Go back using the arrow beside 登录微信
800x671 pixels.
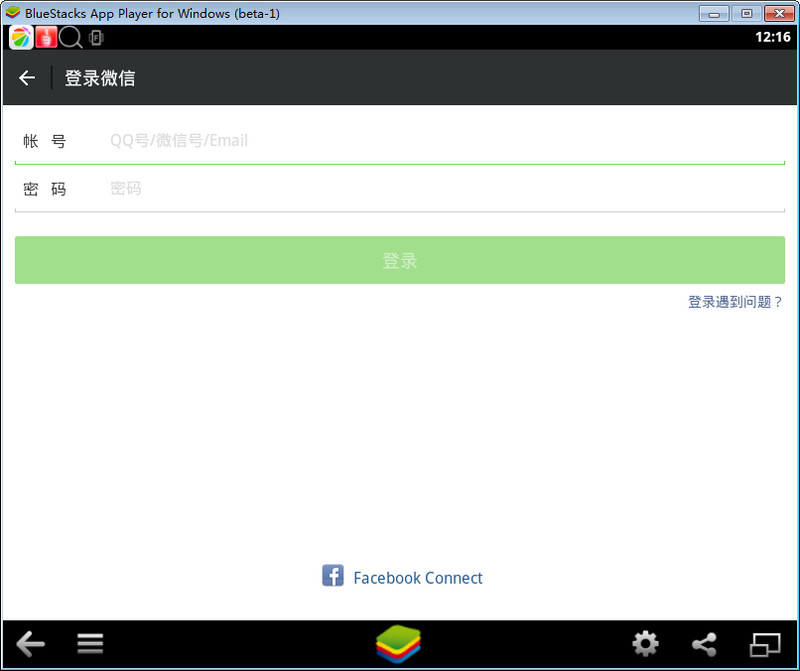click(x=27, y=78)
